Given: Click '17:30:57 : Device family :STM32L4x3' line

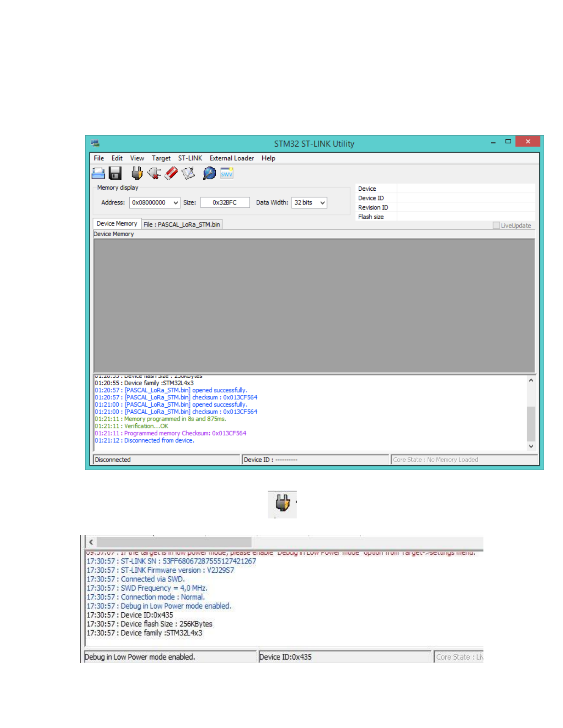Looking at the screenshot, I should click(144, 633).
